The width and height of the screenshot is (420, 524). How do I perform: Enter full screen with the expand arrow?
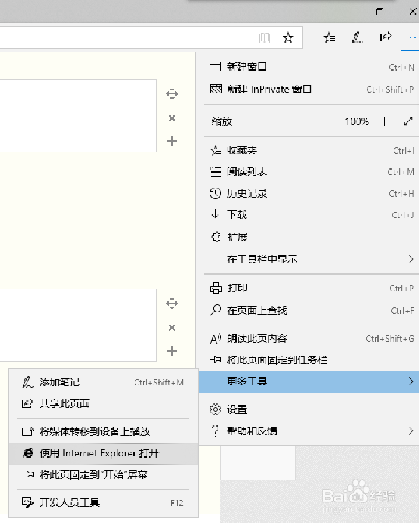coord(408,121)
